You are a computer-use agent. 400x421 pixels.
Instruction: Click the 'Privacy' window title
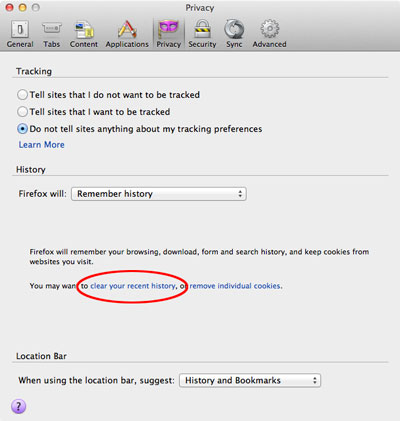pos(200,8)
